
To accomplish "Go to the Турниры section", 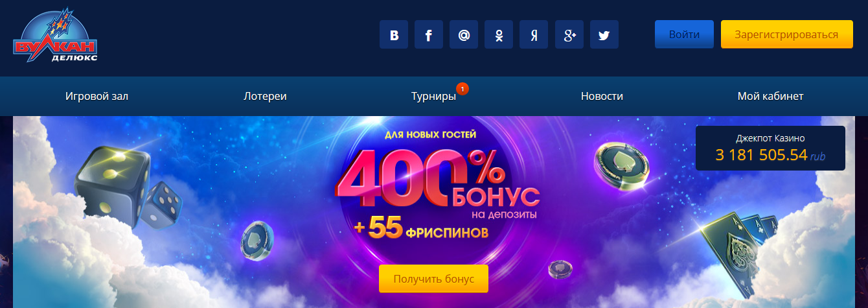I will click(x=433, y=96).
